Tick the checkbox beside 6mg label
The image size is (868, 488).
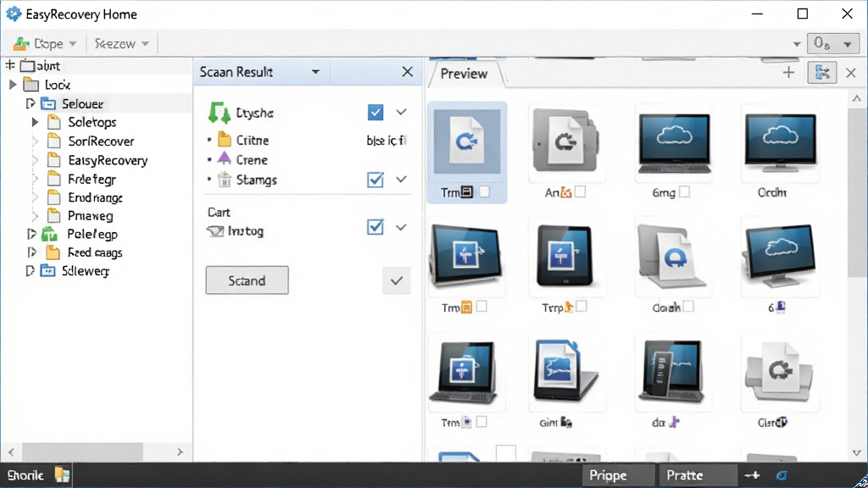[684, 192]
